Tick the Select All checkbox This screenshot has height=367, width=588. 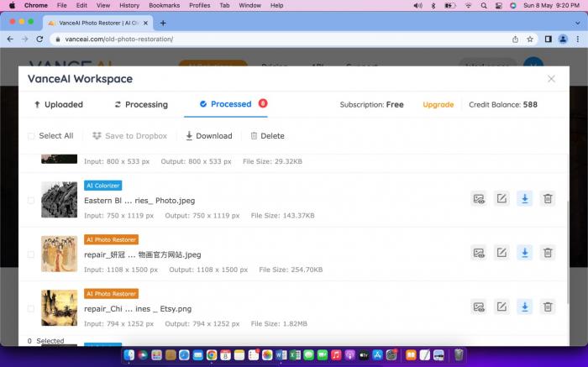[31, 136]
